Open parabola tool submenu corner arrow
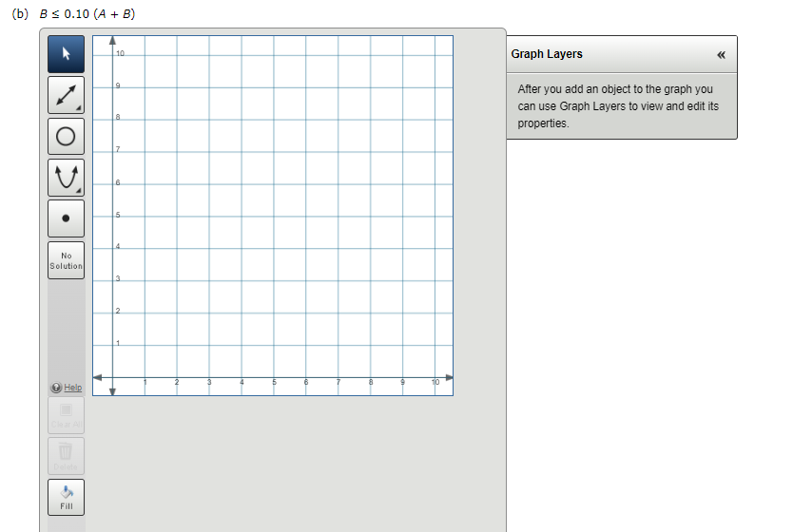Image resolution: width=793 pixels, height=532 pixels. tap(78, 190)
